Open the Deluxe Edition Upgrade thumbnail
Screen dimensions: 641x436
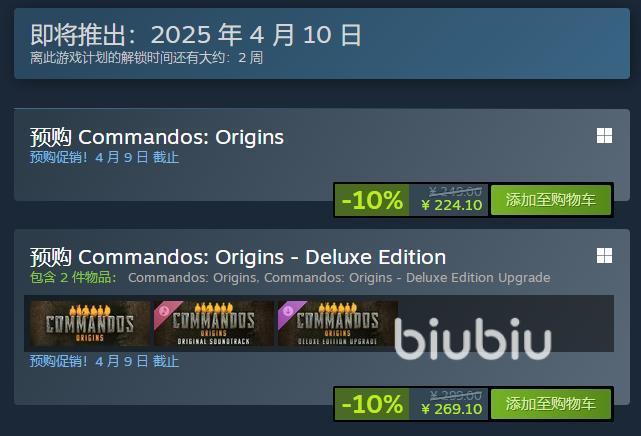coord(338,324)
